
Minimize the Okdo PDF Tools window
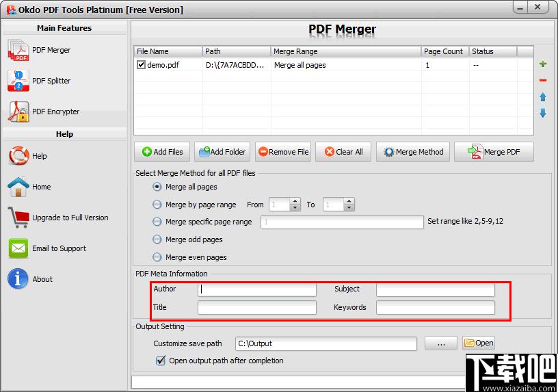(x=520, y=8)
